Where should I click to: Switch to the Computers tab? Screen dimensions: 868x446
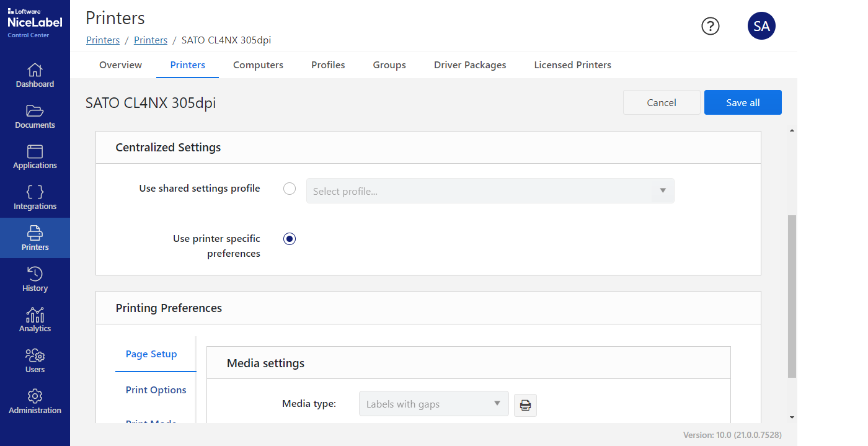coord(258,65)
